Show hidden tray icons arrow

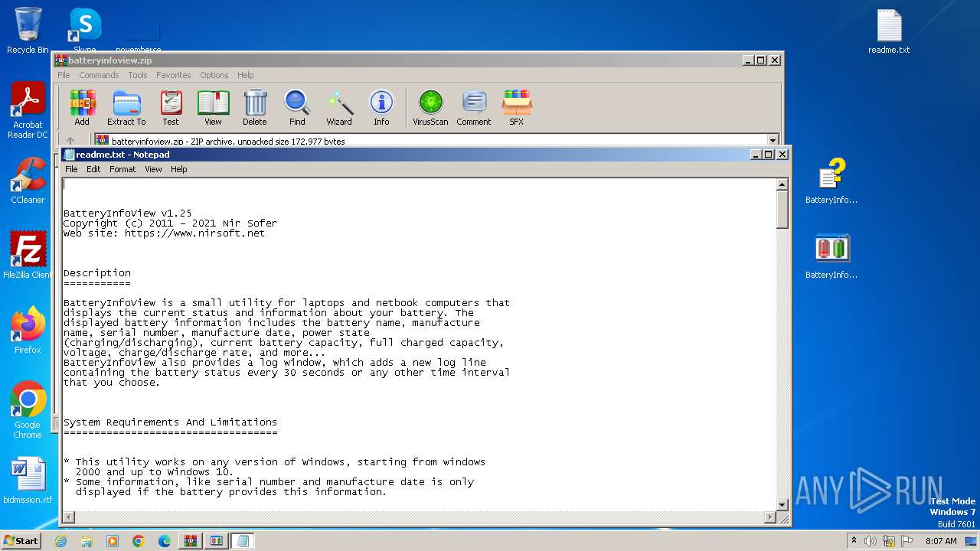854,541
